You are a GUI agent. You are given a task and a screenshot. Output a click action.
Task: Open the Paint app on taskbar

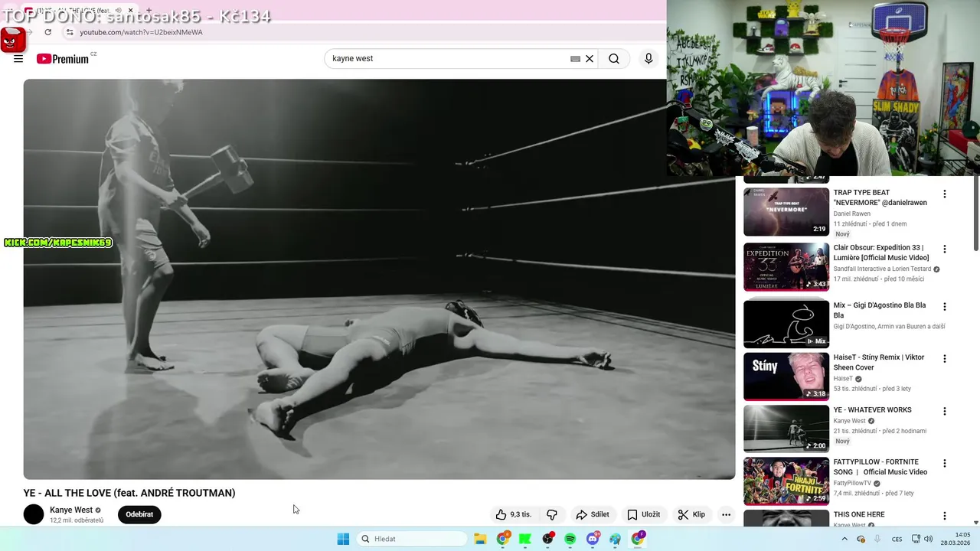coord(616,539)
